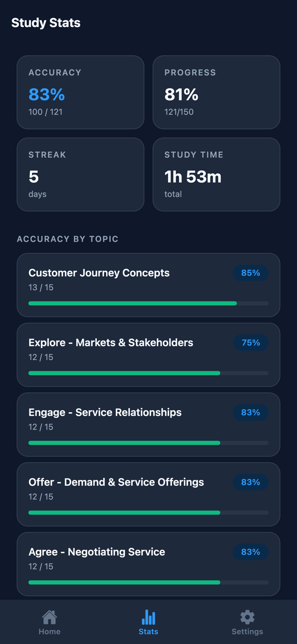Select the Settings tab label
Screen dimensions: 297x644
(x=247, y=631)
